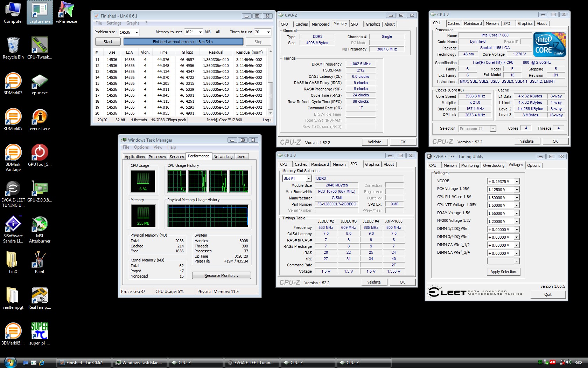
Task: Open the Caches tab in CPU-Z CPU window
Action: (x=454, y=23)
